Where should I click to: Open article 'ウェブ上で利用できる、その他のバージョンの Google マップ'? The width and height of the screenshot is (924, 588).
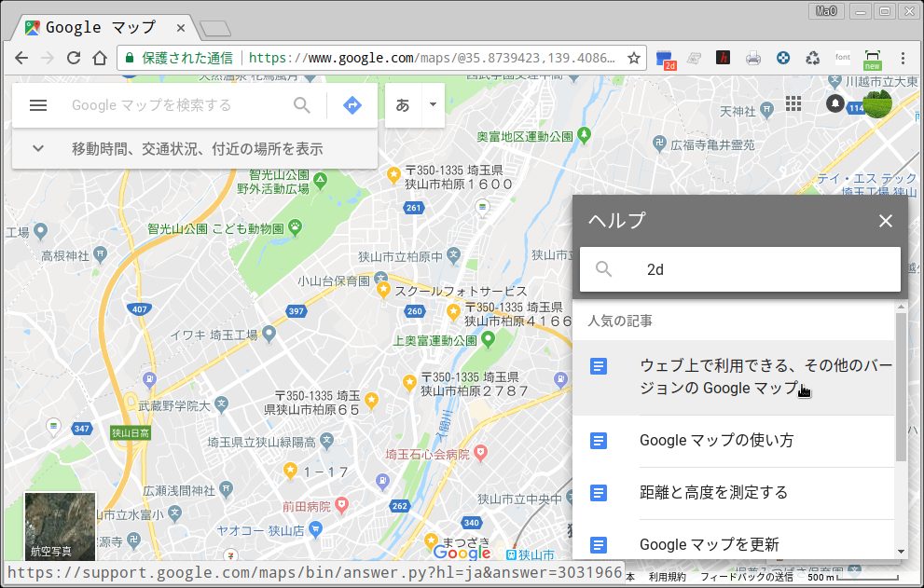pyautogui.click(x=734, y=377)
